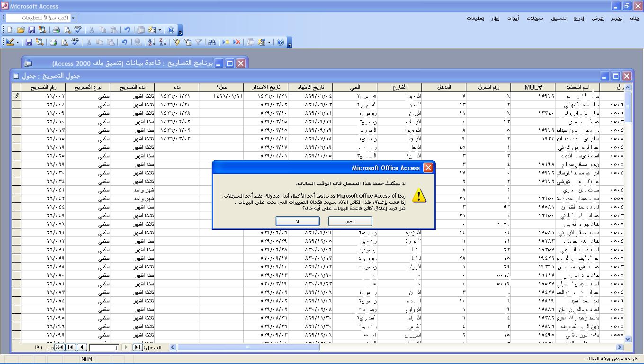The width and height of the screenshot is (644, 364).
Task: Open the dropdown arrow of the help question box
Action: (x=73, y=18)
